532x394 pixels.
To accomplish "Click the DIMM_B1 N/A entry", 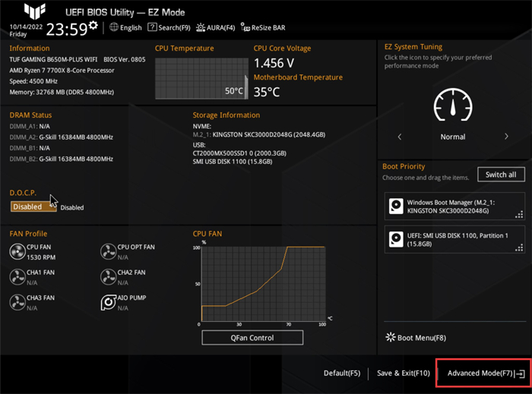I will 30,148.
